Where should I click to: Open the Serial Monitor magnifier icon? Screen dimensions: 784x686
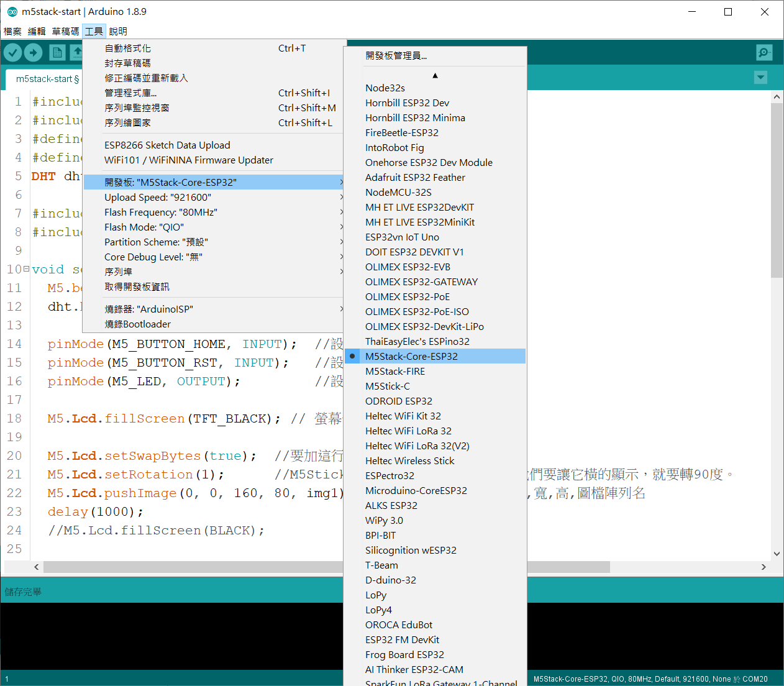click(x=764, y=53)
